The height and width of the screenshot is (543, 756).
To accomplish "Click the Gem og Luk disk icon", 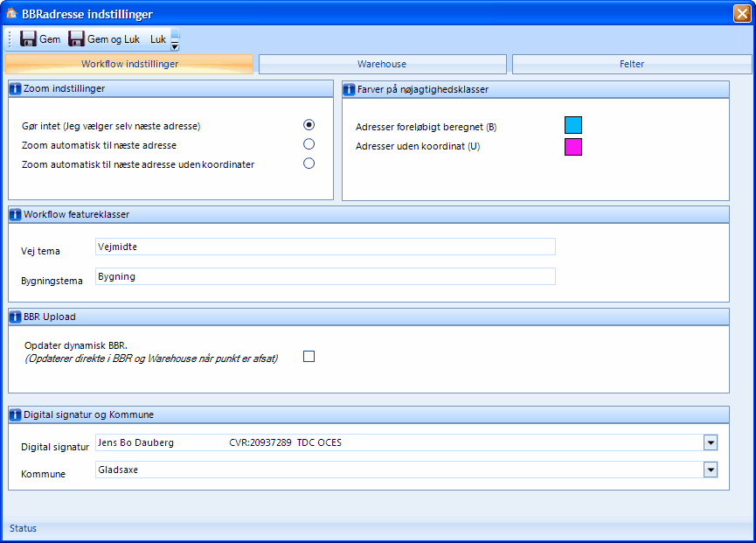I will 76,38.
